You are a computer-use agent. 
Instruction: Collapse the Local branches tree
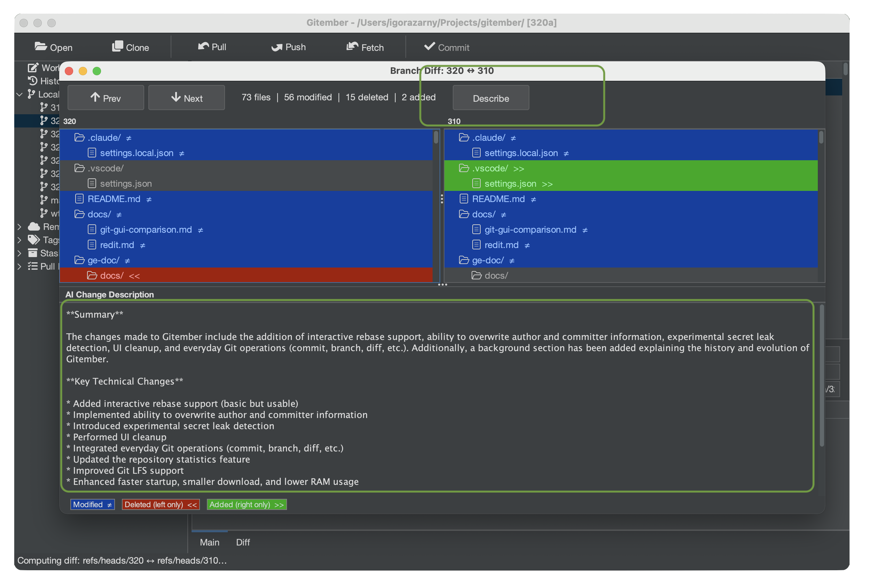[20, 94]
